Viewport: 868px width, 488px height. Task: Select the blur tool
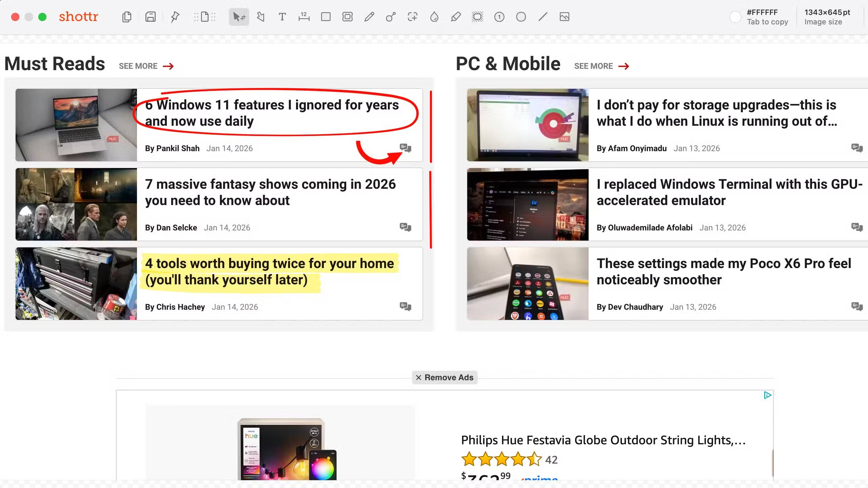[434, 17]
